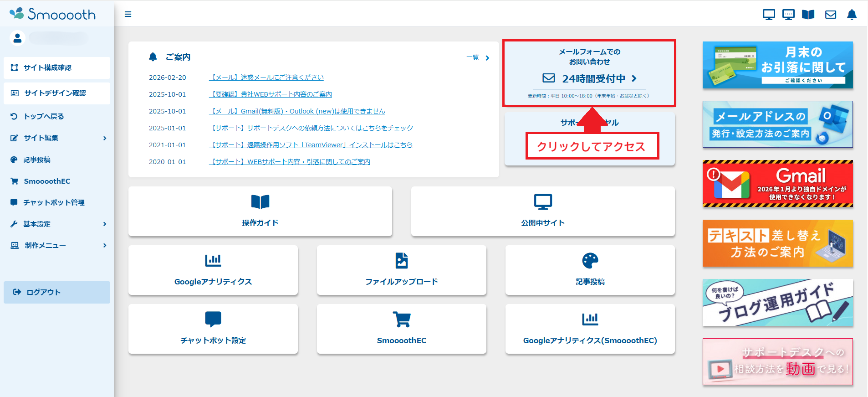
Task: Select サイト構成確認 in the sidebar
Action: pyautogui.click(x=57, y=67)
